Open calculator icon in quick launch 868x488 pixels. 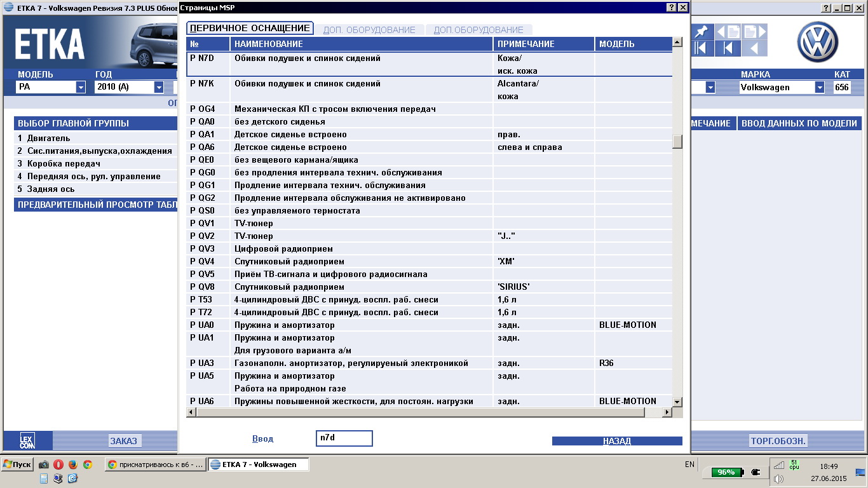click(x=44, y=479)
